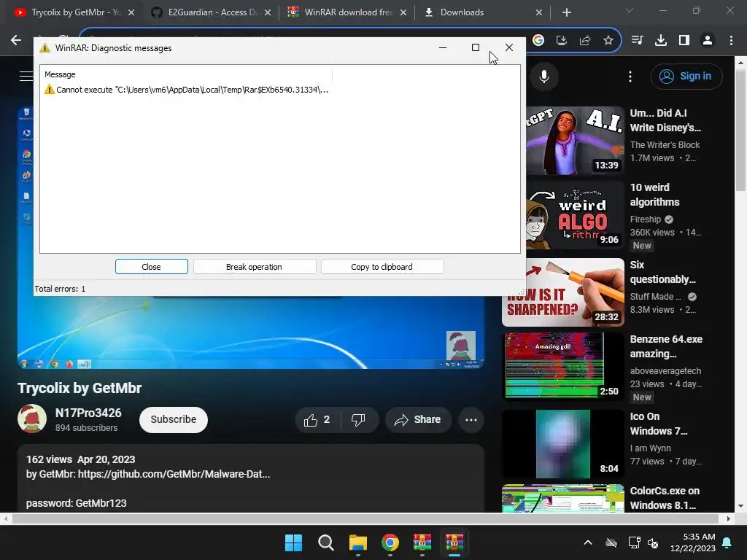
Task: Open Google Chrome from the taskbar
Action: pos(390,542)
